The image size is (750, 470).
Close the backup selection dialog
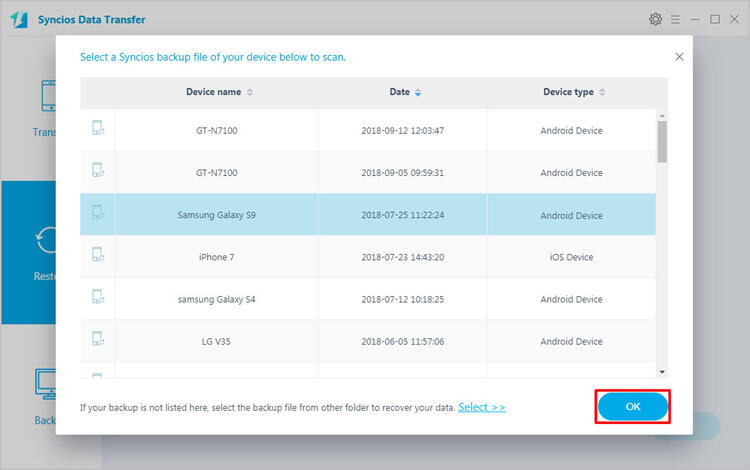click(680, 57)
